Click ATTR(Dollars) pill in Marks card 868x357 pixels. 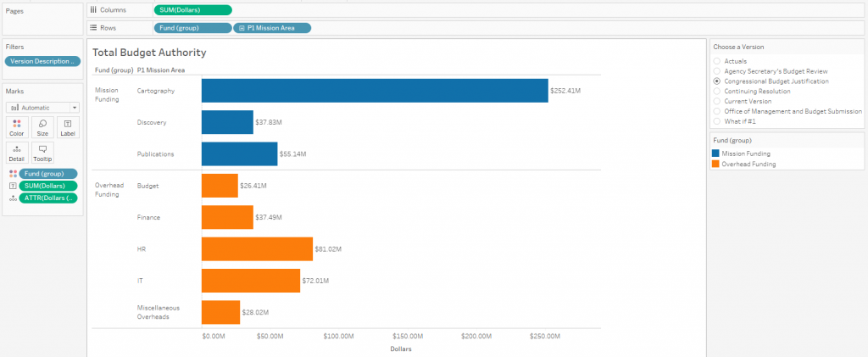(x=48, y=198)
